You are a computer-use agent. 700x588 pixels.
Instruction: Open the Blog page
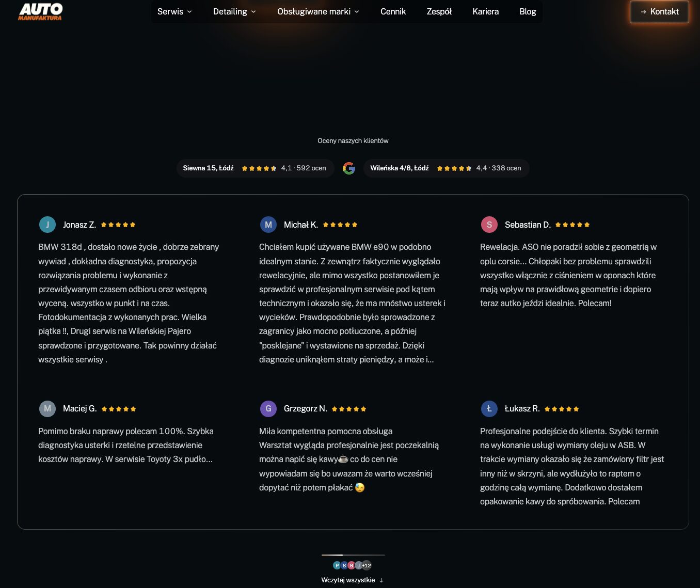point(528,11)
